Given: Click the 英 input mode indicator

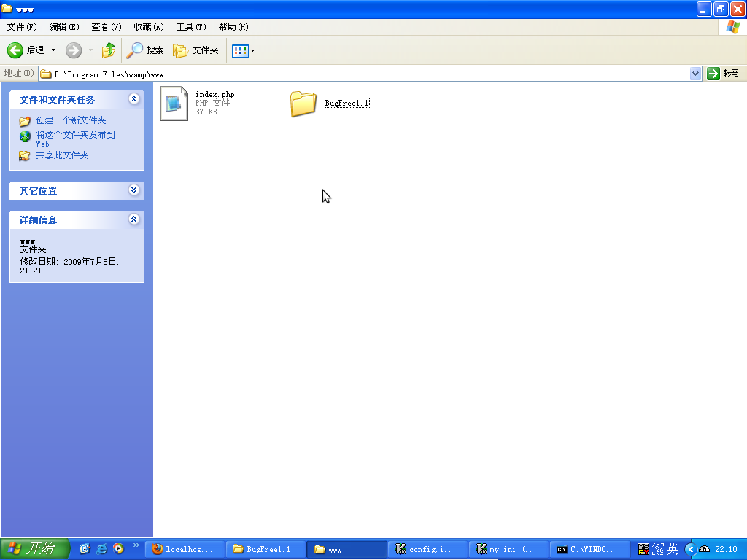Looking at the screenshot, I should tap(672, 550).
